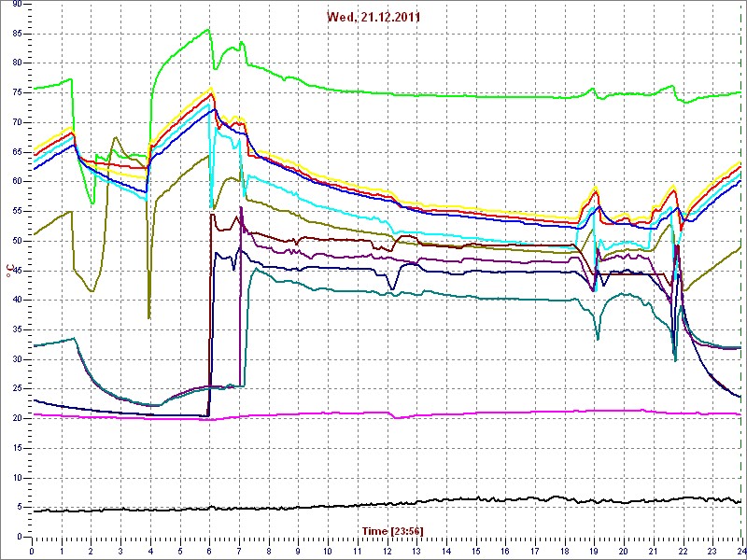Click hour label 4 on the time axis
Image resolution: width=747 pixels, height=560 pixels.
coord(150,550)
